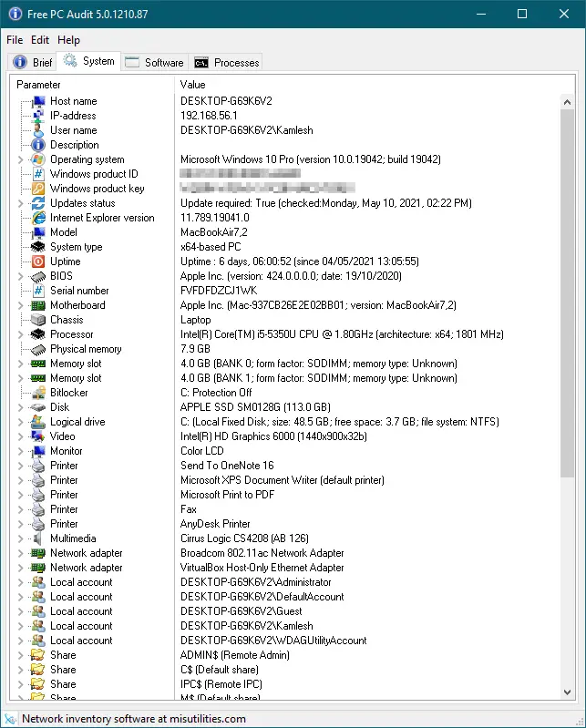Screen dimensions: 586x728
Task: Click the 192.168.56.1 IP address value
Action: click(209, 116)
